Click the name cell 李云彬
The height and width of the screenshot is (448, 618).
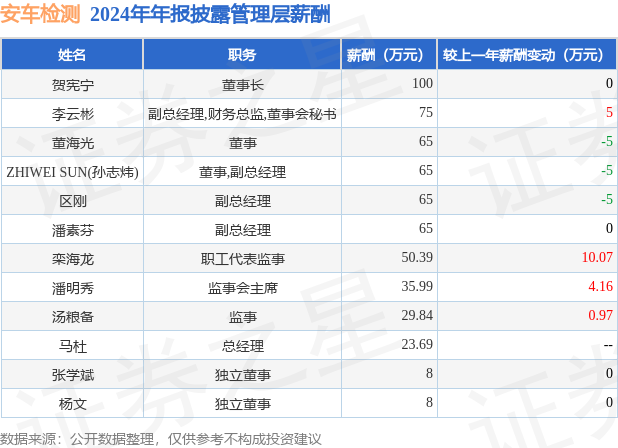tap(73, 114)
